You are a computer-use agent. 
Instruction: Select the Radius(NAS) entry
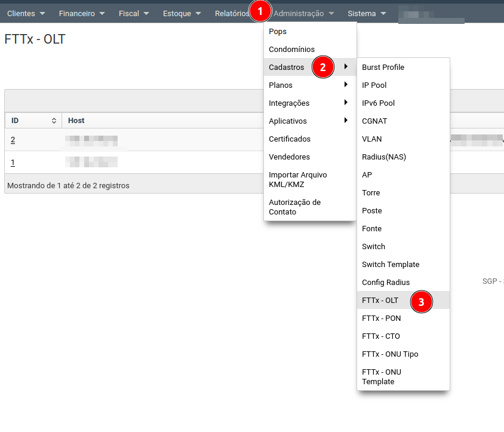[383, 157]
